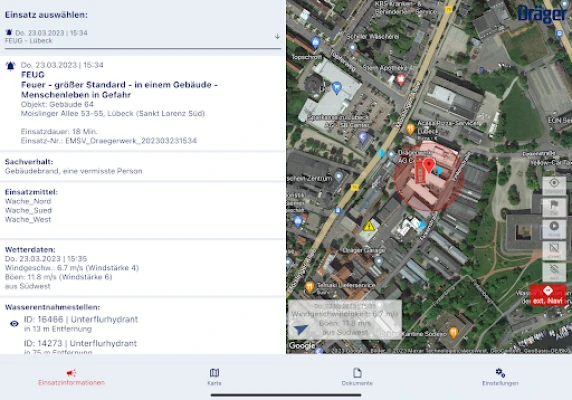This screenshot has width=572, height=400.
Task: Open the Einsatz selection field FEUG - Lübeck
Action: coord(143,37)
